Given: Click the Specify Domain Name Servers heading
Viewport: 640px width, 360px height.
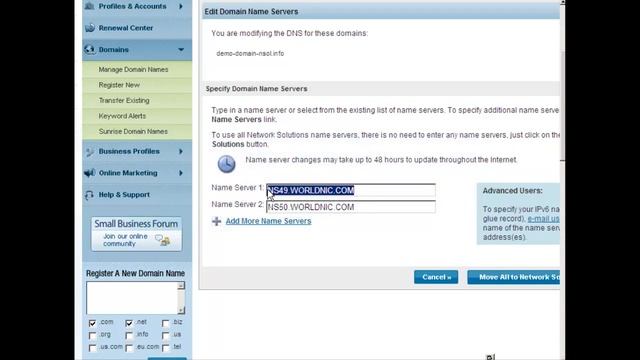Looking at the screenshot, I should click(x=256, y=89).
